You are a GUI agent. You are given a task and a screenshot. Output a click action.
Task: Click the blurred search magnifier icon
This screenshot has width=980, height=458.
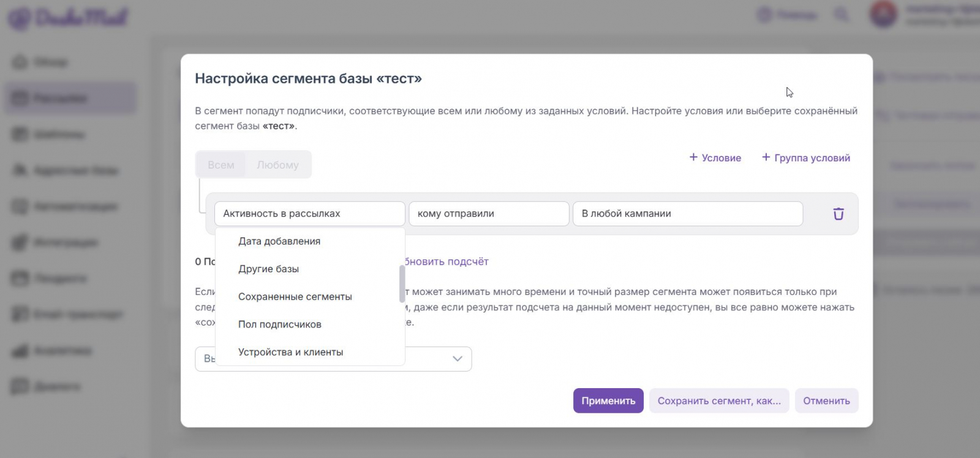tap(842, 14)
